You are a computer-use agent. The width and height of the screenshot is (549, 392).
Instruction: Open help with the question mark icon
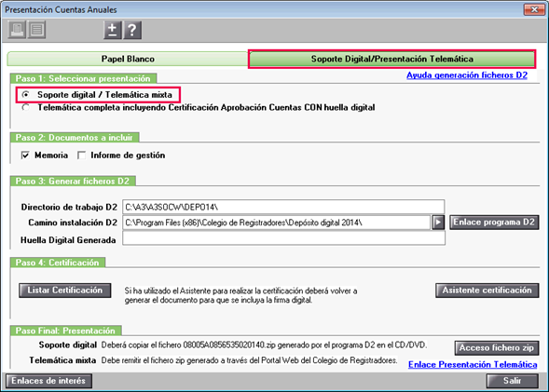(x=132, y=30)
